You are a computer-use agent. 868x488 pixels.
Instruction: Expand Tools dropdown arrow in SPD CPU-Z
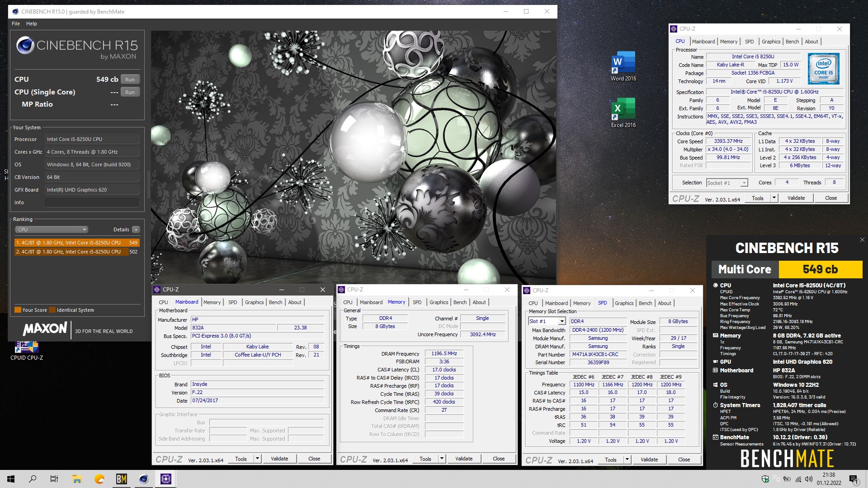[627, 460]
